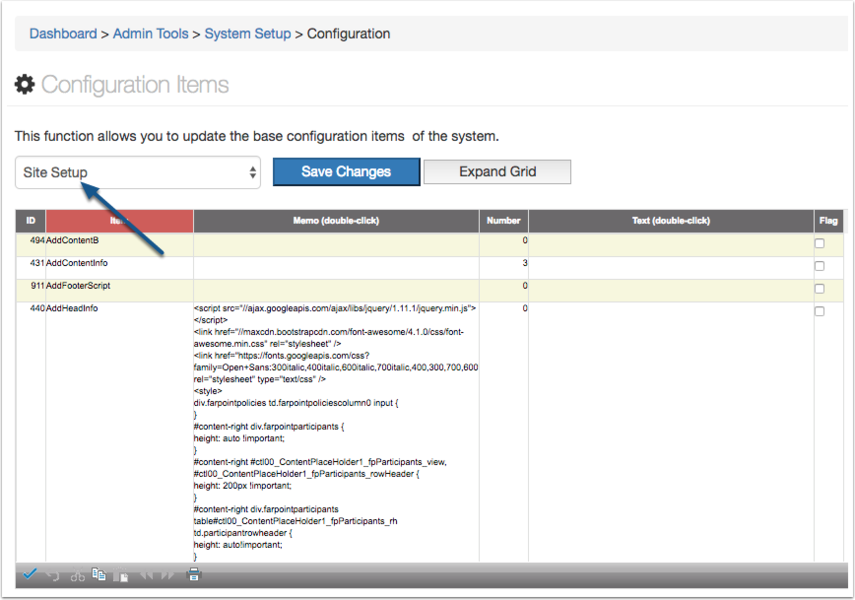Sort by the ID column header
855x600 pixels.
click(x=31, y=221)
